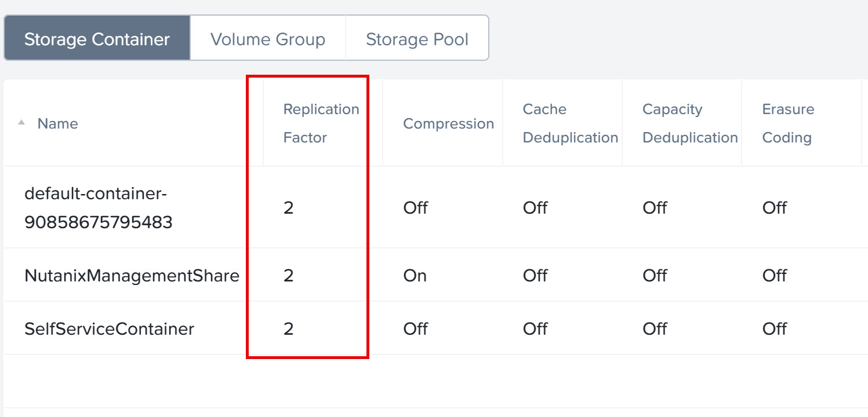
Task: Click replication factor value of SelfServiceContainer
Action: coord(289,329)
